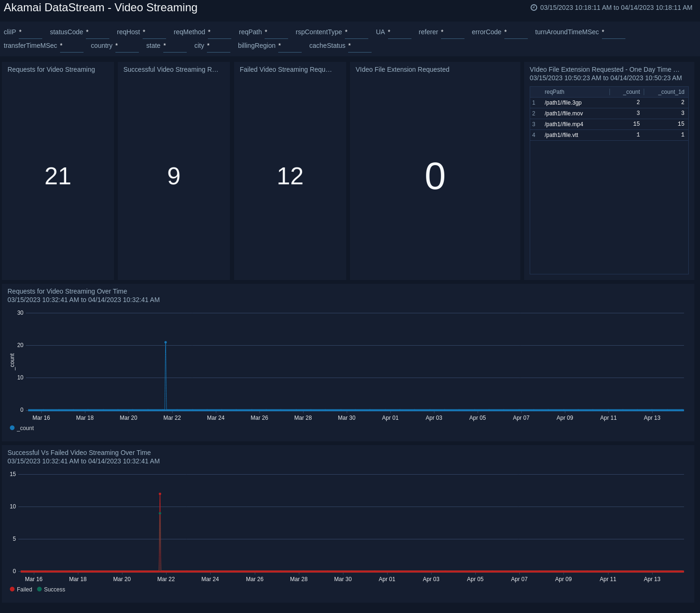Sort the table by the reqPath column
This screenshot has width=700, height=613.
(x=554, y=92)
